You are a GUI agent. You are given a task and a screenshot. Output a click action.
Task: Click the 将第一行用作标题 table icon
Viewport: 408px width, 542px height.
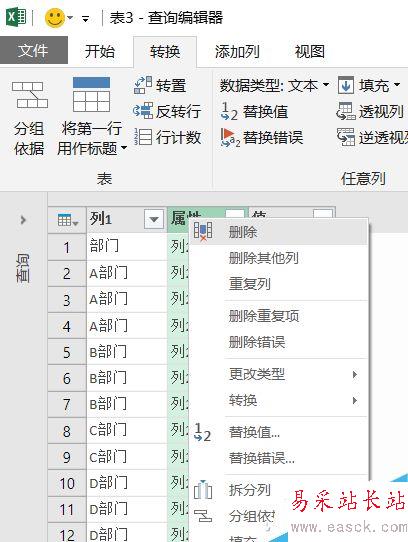(91, 94)
